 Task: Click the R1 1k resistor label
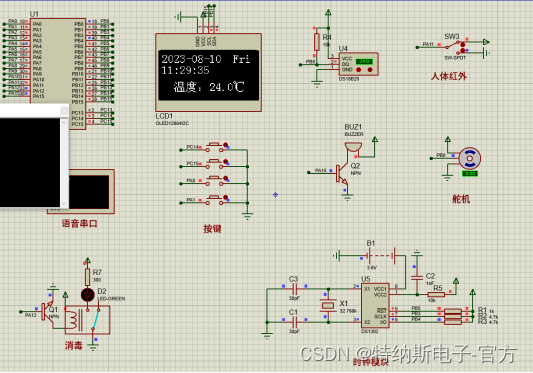coord(487,310)
